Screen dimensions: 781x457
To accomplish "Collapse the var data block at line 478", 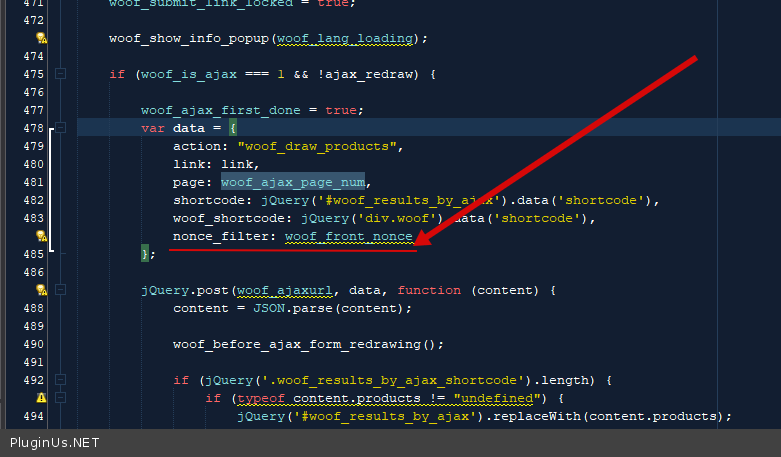I will coord(61,128).
